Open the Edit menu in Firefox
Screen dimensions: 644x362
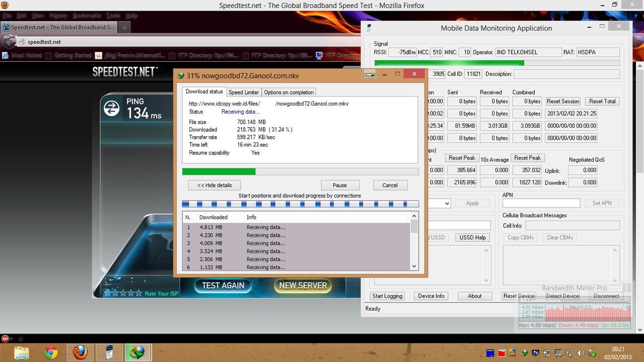click(x=22, y=16)
